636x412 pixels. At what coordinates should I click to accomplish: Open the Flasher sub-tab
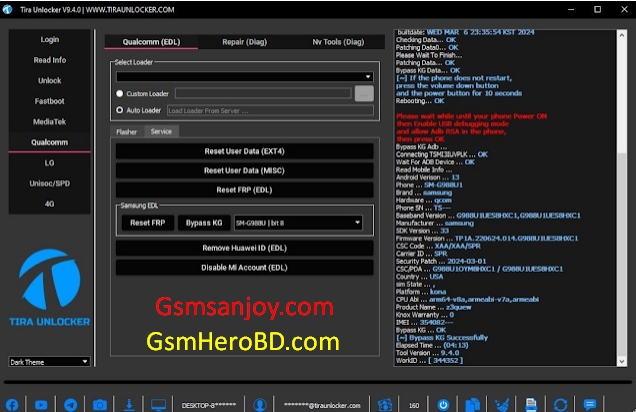point(127,132)
